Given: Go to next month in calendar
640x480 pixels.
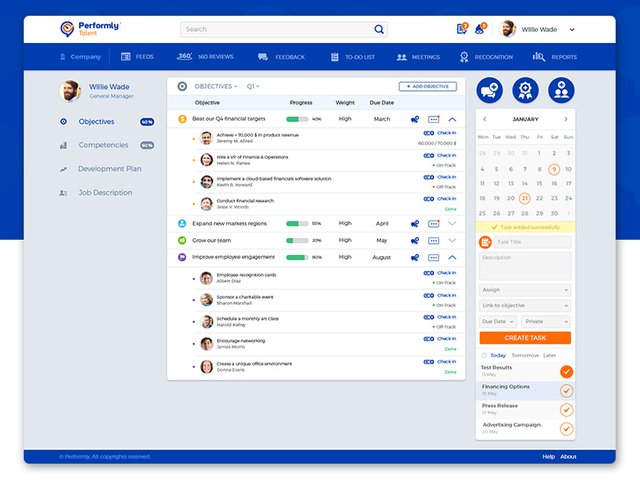Looking at the screenshot, I should click(566, 120).
